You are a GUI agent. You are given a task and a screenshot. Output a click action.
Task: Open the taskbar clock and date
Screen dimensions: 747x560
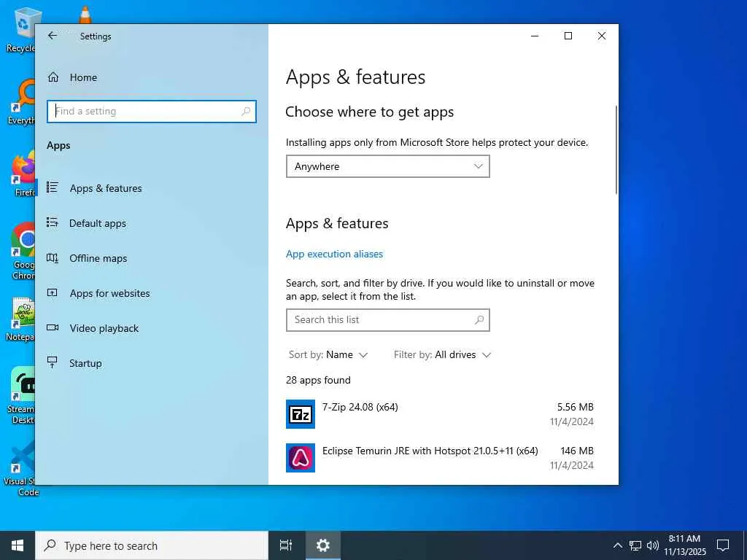(x=684, y=545)
